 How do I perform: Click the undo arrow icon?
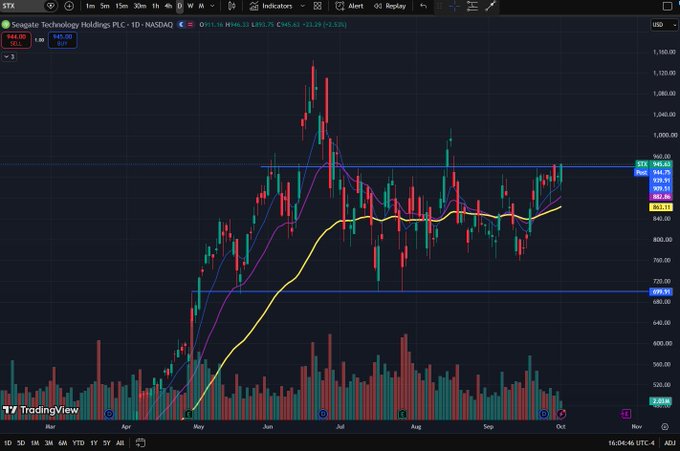(423, 6)
